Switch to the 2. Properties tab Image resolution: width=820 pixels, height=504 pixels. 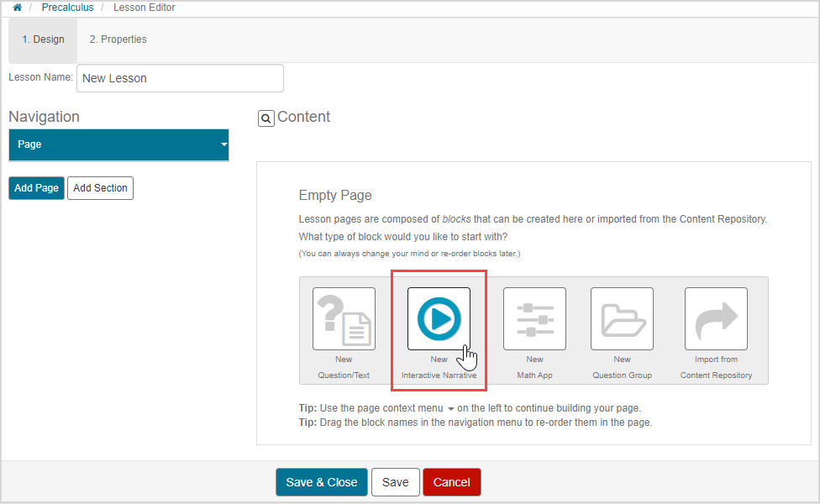click(118, 39)
